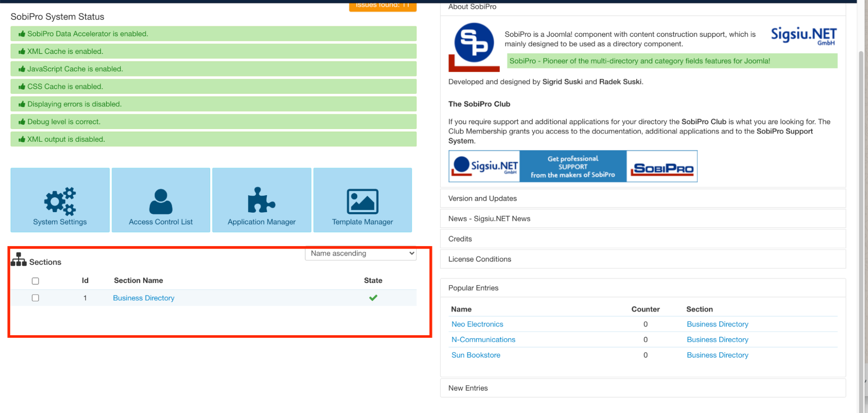Click thumbs-up icon beside Displaying errors
This screenshot has height=413, width=868.
point(22,104)
